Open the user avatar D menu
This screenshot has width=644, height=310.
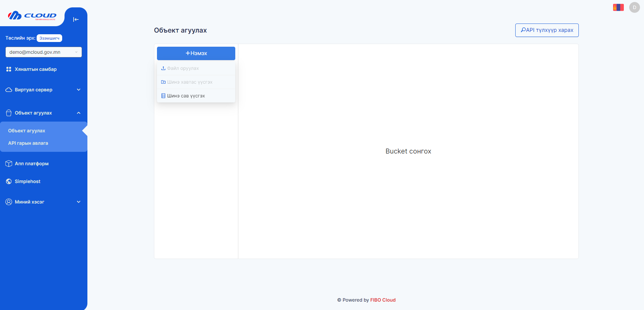[634, 7]
